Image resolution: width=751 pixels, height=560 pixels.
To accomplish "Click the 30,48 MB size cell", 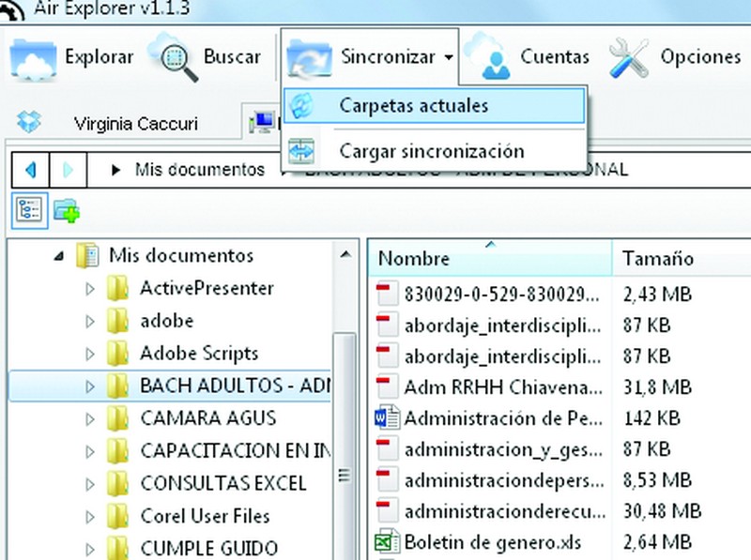I will 662,511.
